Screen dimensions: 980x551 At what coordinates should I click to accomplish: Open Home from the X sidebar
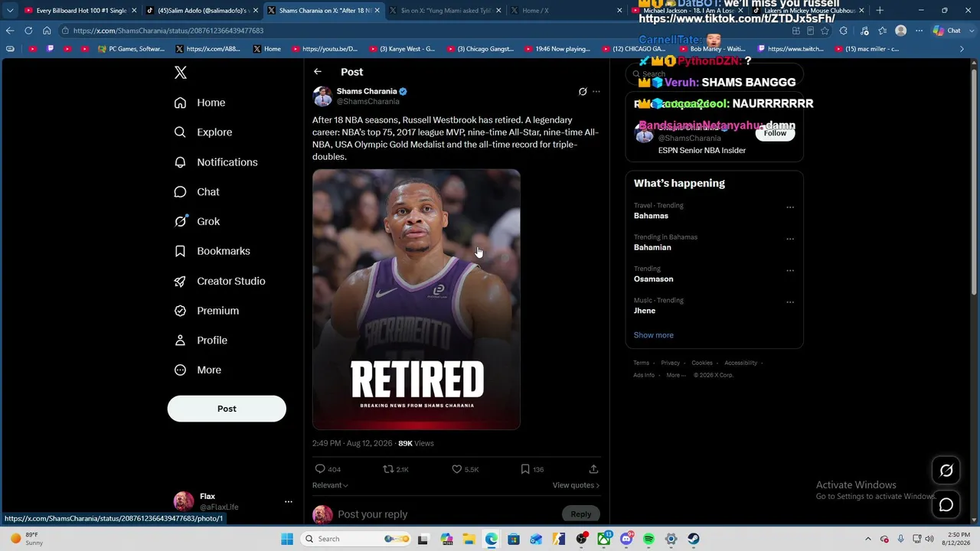click(x=200, y=103)
